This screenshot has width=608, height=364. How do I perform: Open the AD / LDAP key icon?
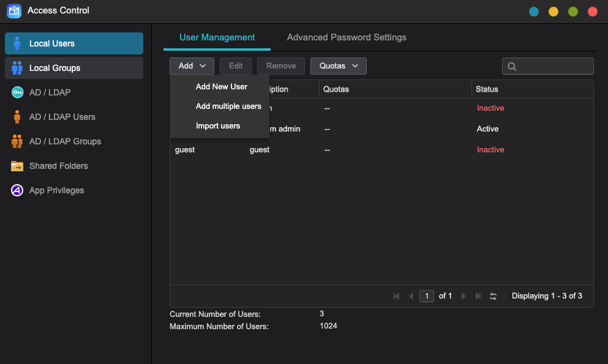17,92
